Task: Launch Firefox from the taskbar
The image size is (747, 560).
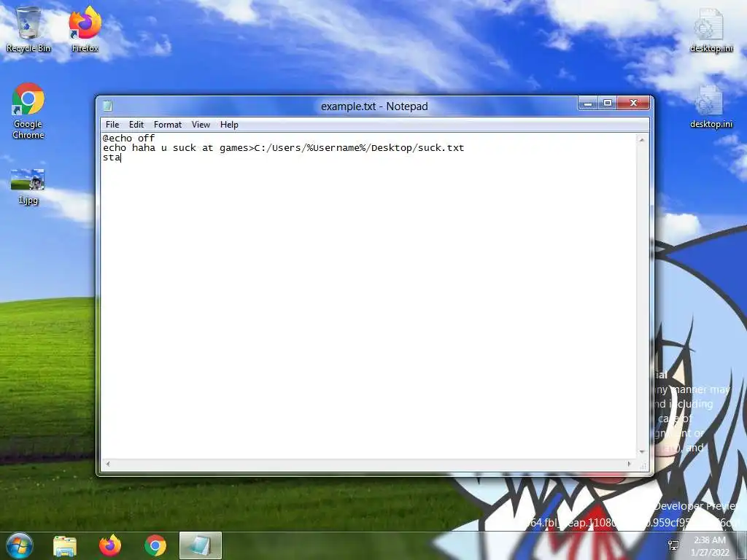Action: pyautogui.click(x=110, y=545)
